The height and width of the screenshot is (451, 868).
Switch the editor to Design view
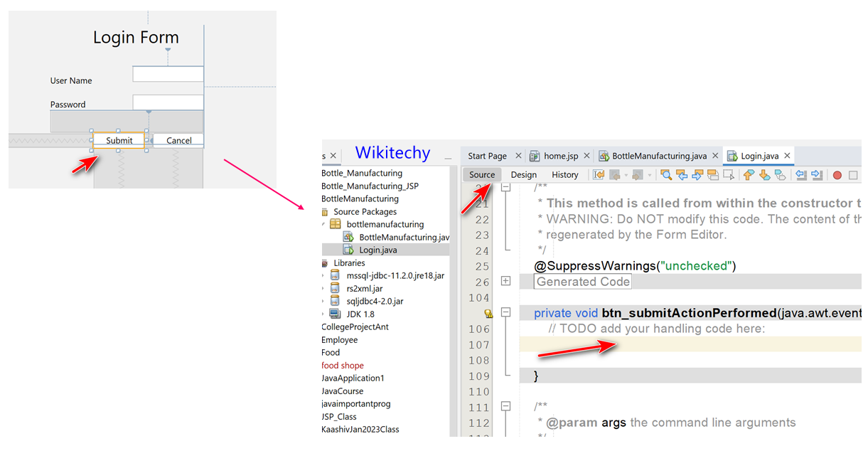pyautogui.click(x=524, y=174)
